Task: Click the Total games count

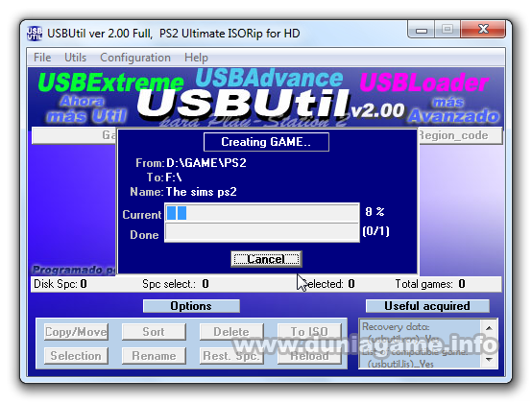Action: (462, 284)
